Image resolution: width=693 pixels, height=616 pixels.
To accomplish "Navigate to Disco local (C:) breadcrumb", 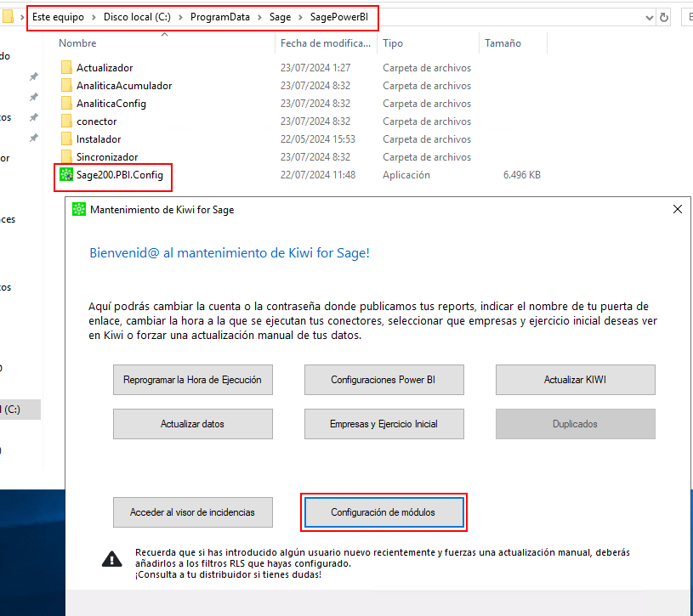I will 137,17.
